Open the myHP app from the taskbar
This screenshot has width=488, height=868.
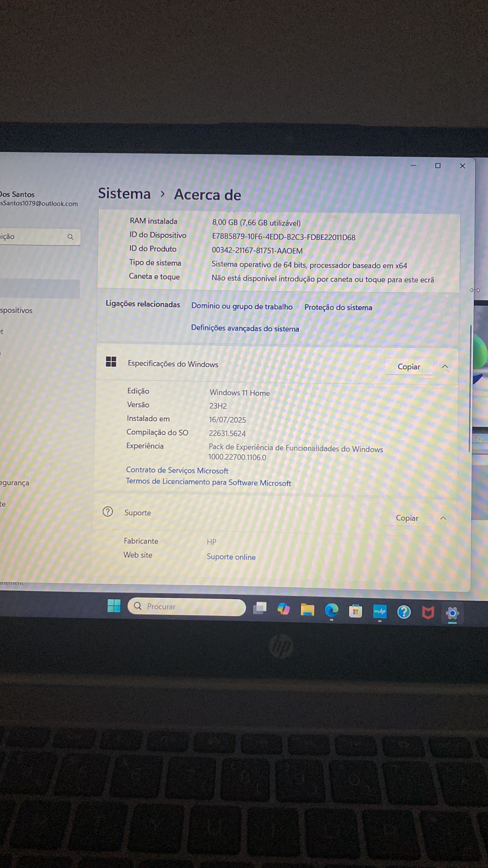pos(380,611)
